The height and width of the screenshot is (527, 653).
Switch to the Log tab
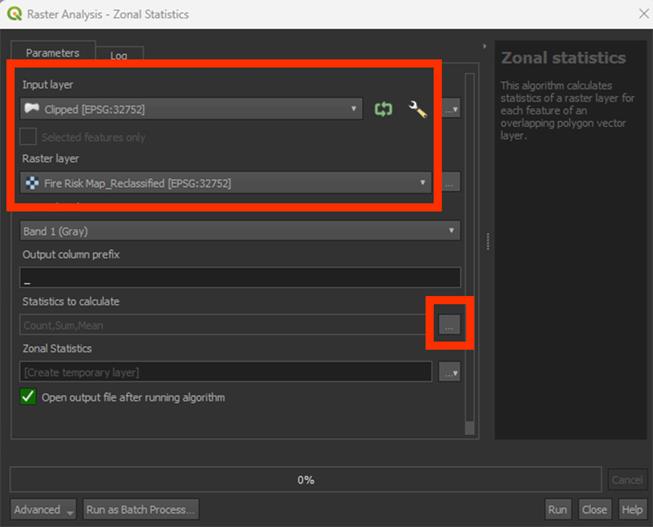click(x=118, y=55)
